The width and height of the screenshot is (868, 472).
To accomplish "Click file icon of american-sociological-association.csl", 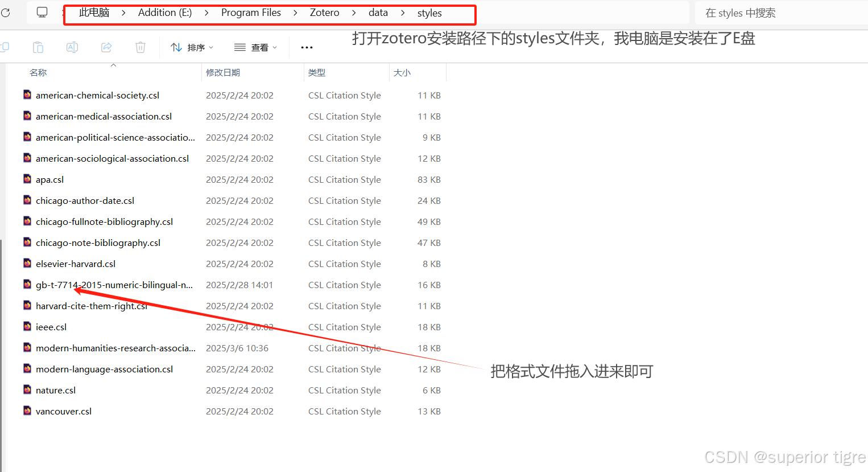I will tap(27, 158).
